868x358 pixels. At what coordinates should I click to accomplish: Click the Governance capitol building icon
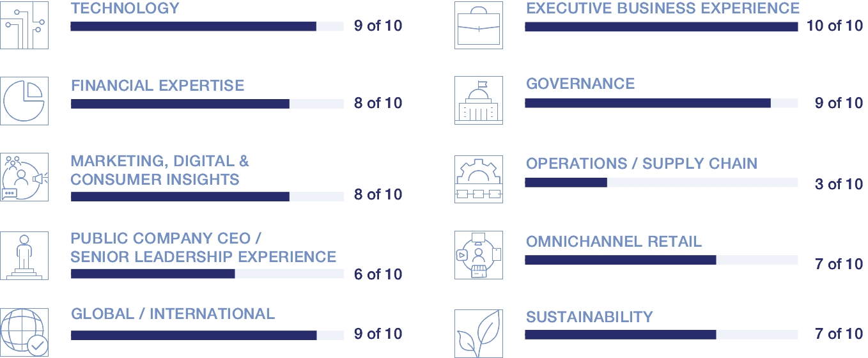[x=479, y=101]
